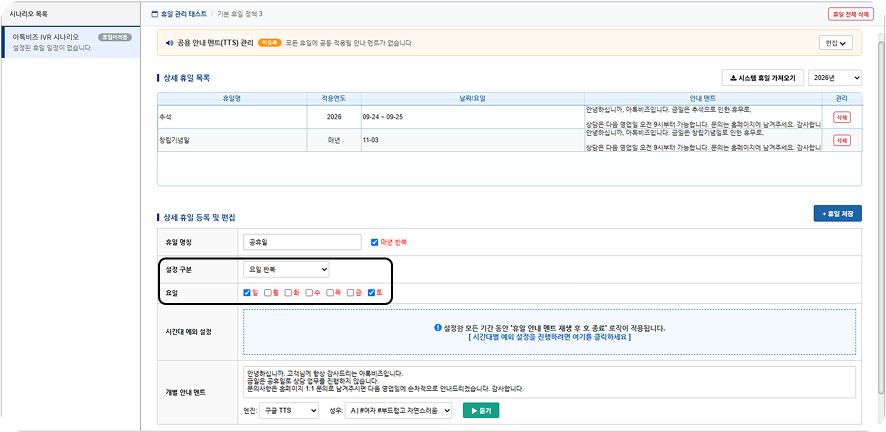
Task: Click the blue info icon in 시간대 예외 설정
Action: pyautogui.click(x=437, y=328)
